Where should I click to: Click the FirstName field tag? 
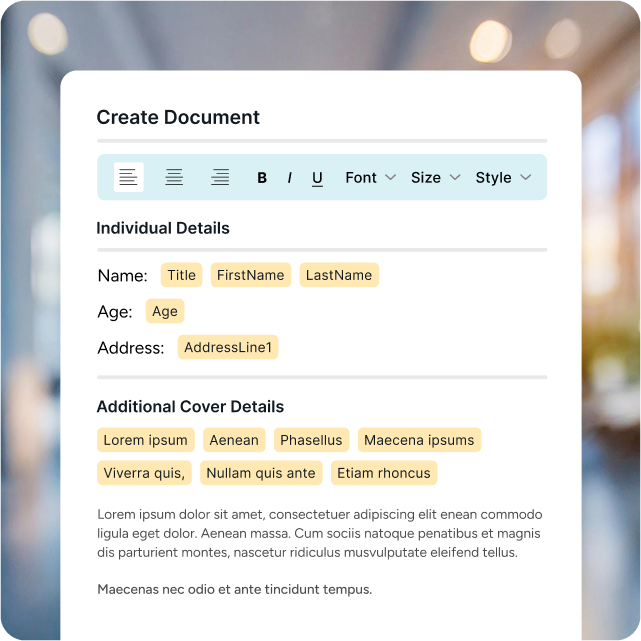251,275
